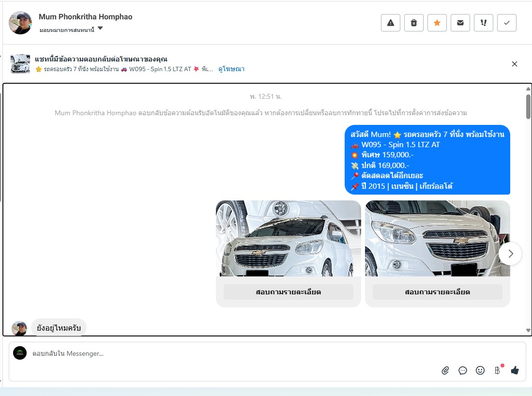Click the ad banner title แชทนี้มีข้อความตอบกลับต่อโฆษณาของคุณ
The image size is (532, 396).
pyautogui.click(x=101, y=59)
